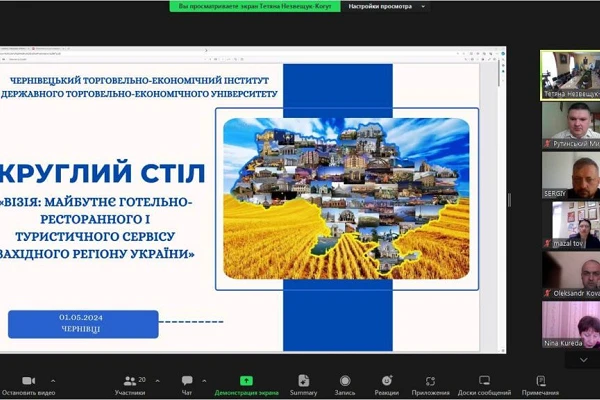Click the Остановить видео camera icon

pyautogui.click(x=28, y=381)
